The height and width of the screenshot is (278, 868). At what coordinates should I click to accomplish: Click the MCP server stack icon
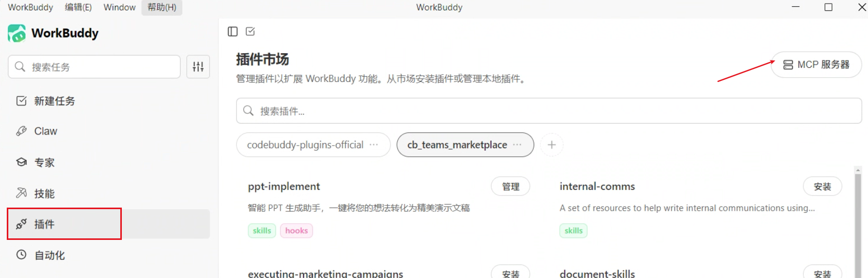(788, 65)
